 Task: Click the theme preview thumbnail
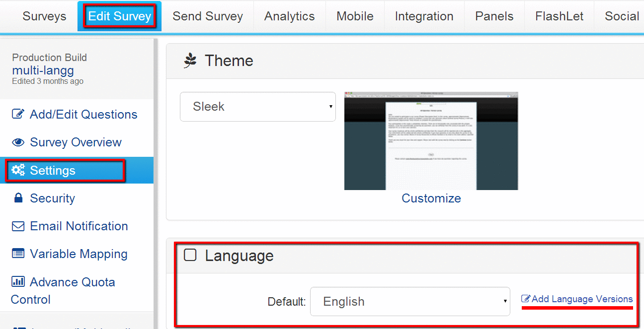tap(431, 141)
